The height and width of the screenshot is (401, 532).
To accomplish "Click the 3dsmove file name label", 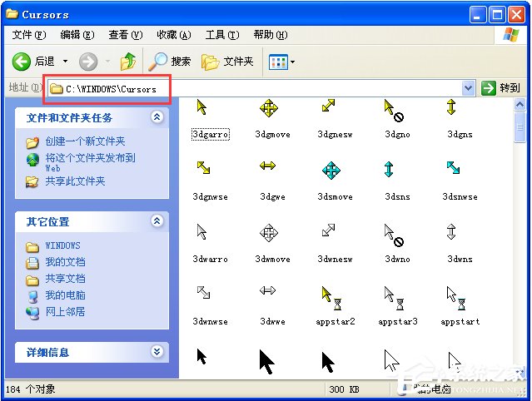I will click(x=336, y=196).
